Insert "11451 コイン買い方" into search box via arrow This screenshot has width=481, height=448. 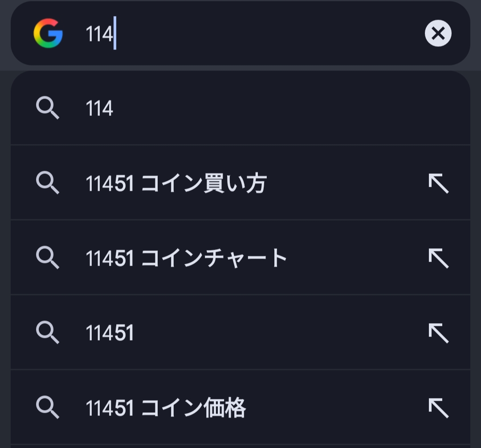point(438,183)
